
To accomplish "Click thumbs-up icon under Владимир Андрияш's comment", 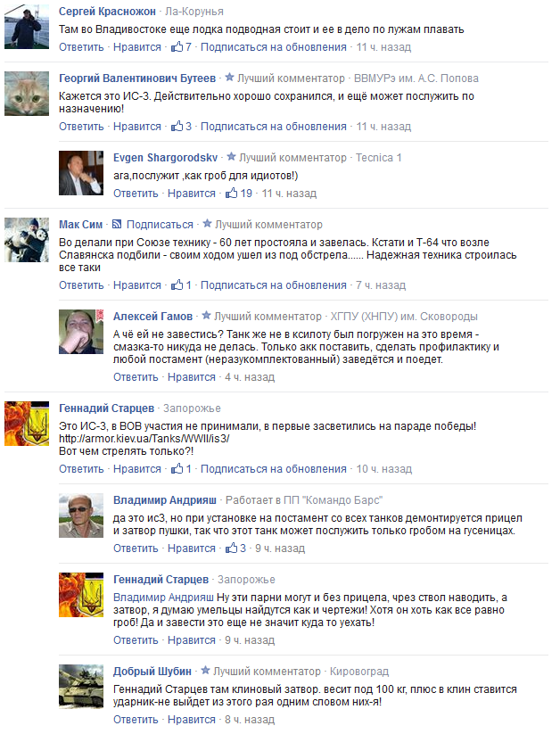I will (x=231, y=548).
